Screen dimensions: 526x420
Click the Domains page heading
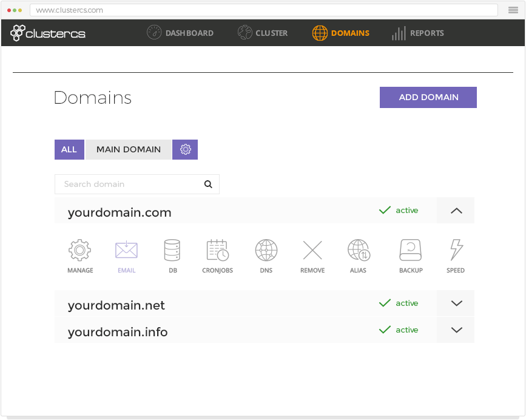[x=93, y=98]
